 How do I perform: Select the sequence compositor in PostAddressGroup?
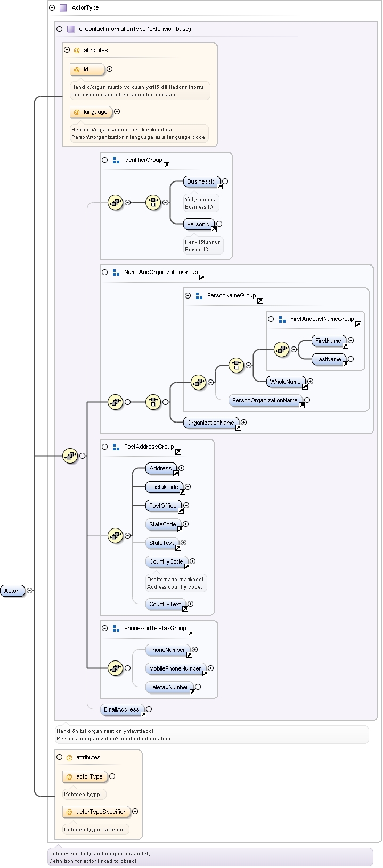[x=115, y=535]
